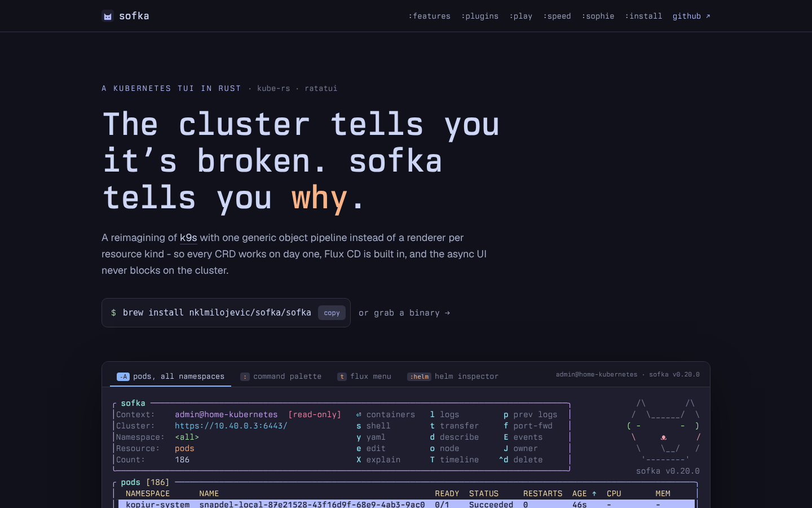Click the NAMESPACE column header
This screenshot has width=812, height=508.
tap(148, 493)
